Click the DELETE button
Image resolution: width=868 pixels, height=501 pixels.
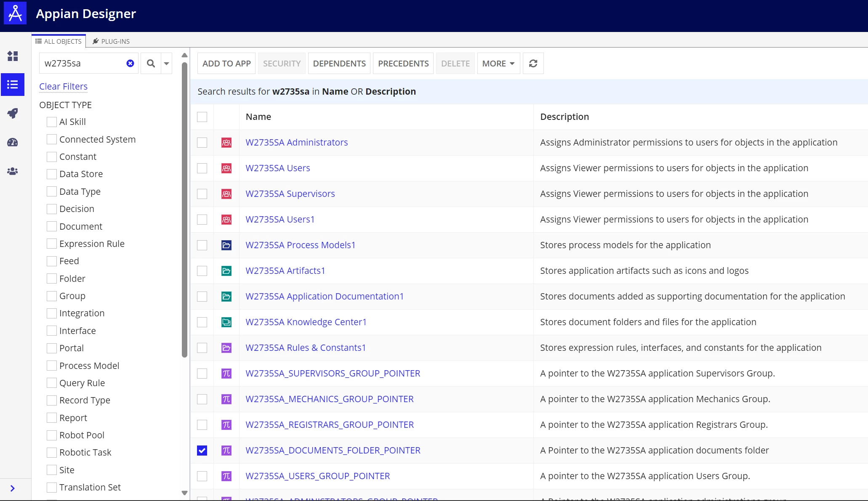(x=455, y=64)
